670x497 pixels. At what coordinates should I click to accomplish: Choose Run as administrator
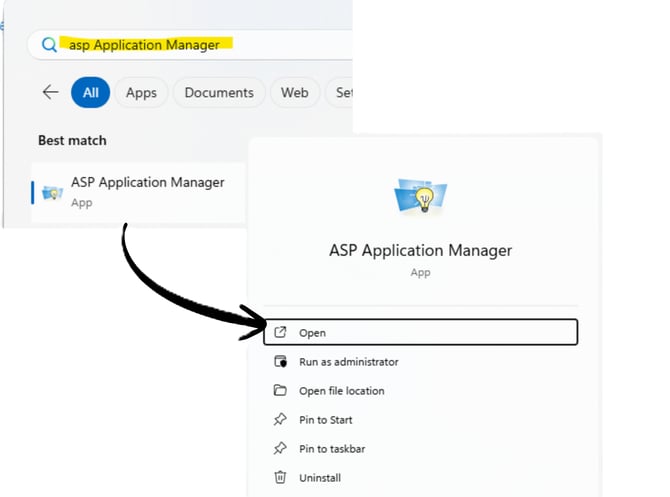(x=348, y=362)
